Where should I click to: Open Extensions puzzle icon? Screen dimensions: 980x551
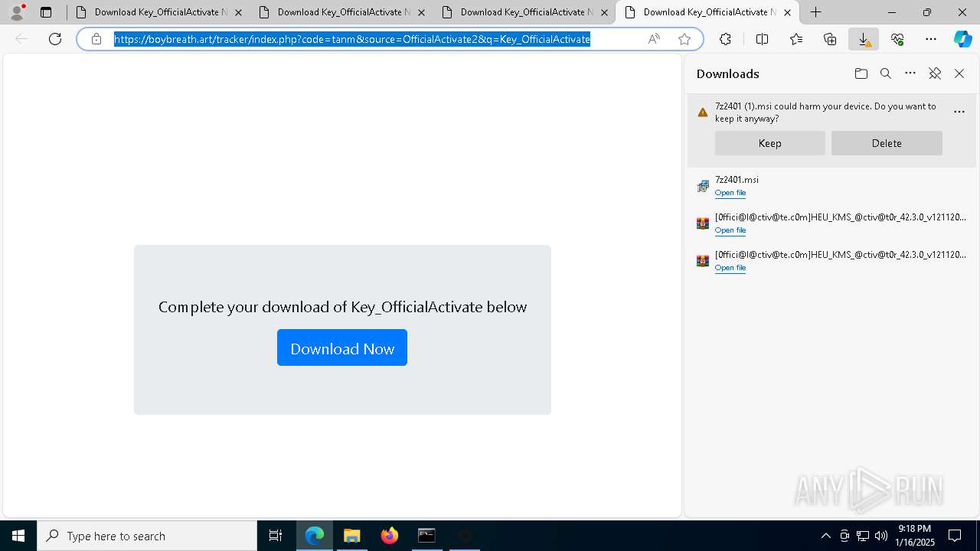coord(725,39)
